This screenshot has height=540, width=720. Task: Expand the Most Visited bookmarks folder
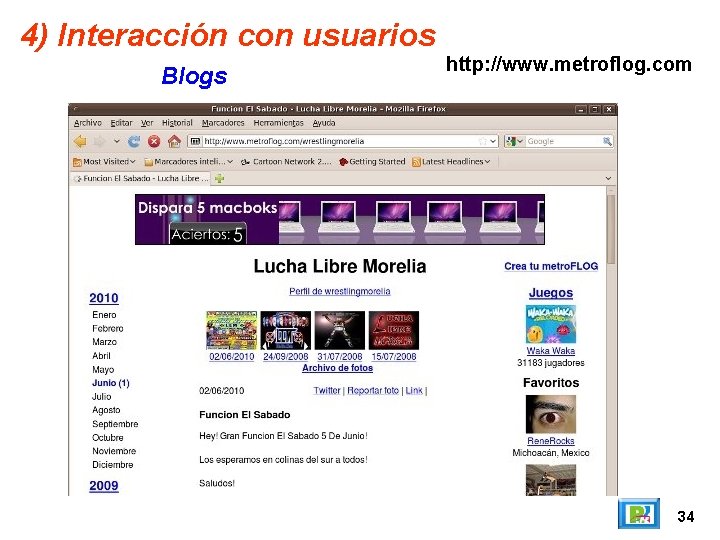(x=104, y=162)
